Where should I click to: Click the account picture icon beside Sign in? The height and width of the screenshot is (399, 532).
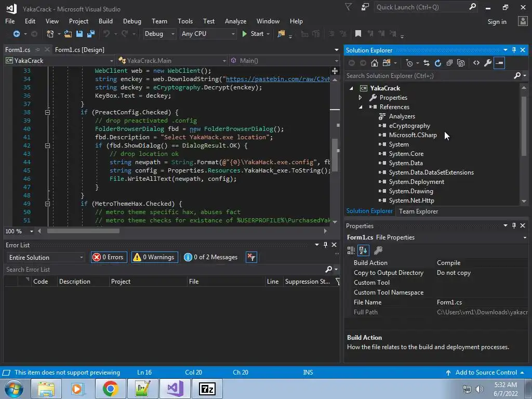pyautogui.click(x=523, y=21)
